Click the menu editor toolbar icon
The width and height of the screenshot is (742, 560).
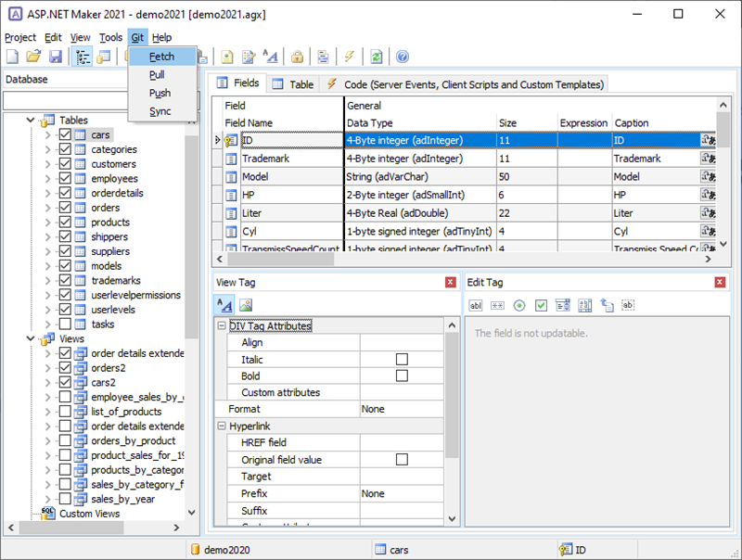coord(323,57)
